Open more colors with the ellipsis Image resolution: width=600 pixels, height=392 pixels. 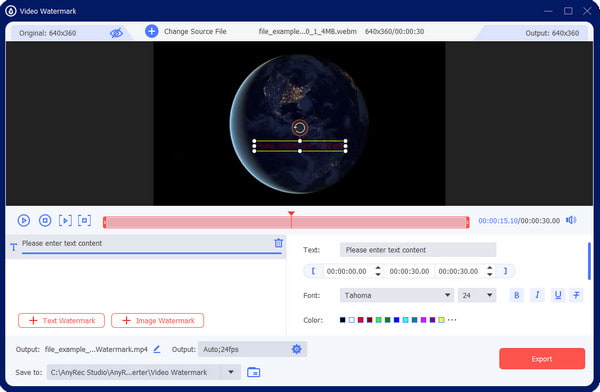tap(452, 320)
